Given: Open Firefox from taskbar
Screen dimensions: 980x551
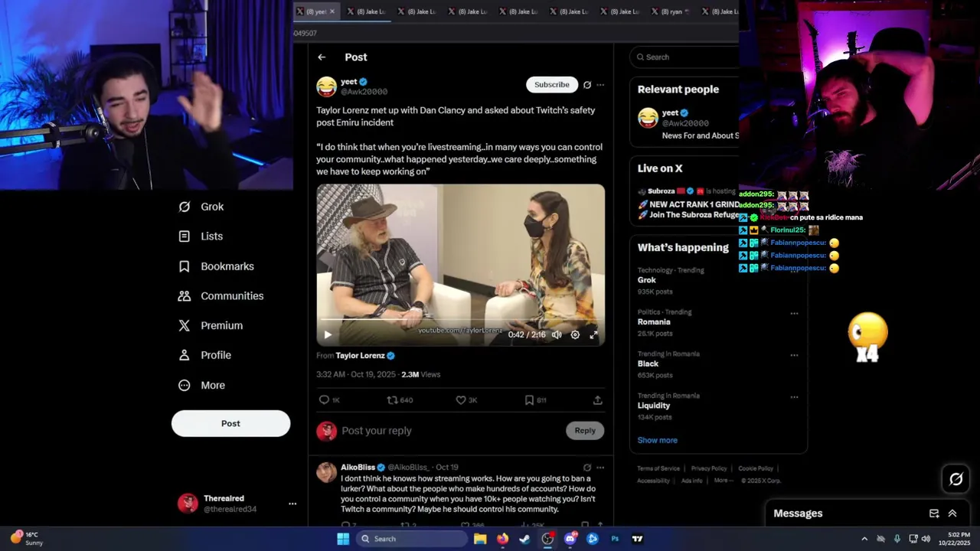Looking at the screenshot, I should [502, 539].
